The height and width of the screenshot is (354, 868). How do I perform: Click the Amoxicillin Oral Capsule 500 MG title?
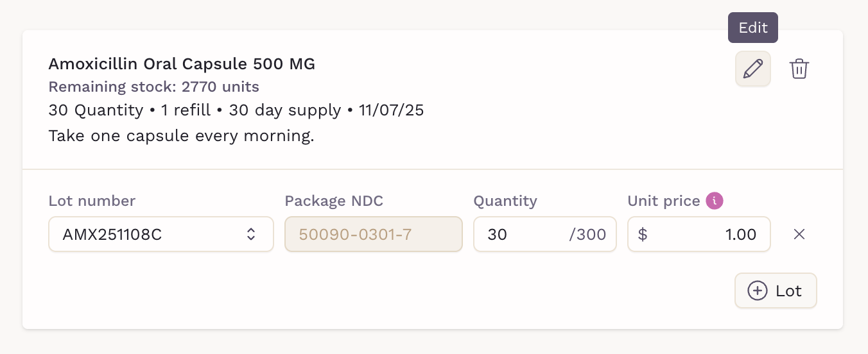(x=182, y=64)
